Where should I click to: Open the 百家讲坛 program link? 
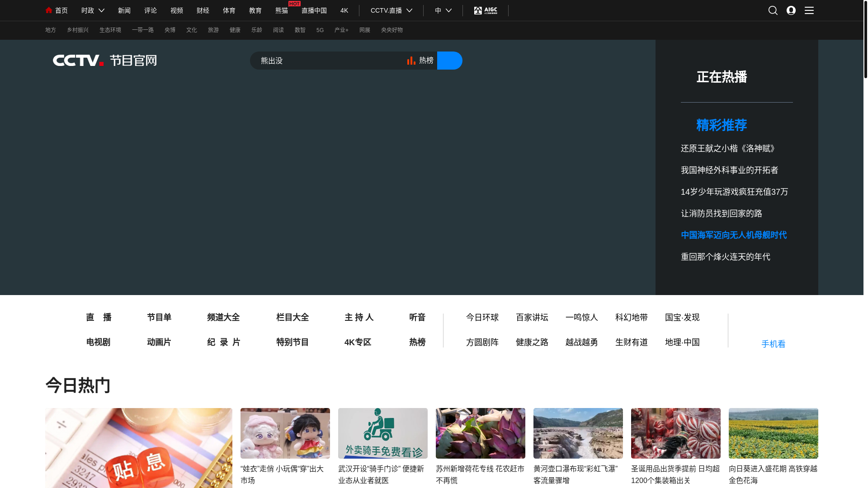pos(532,317)
